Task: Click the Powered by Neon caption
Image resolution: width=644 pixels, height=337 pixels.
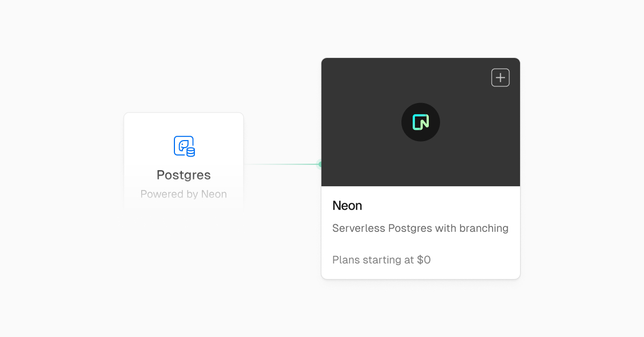Action: point(184,194)
